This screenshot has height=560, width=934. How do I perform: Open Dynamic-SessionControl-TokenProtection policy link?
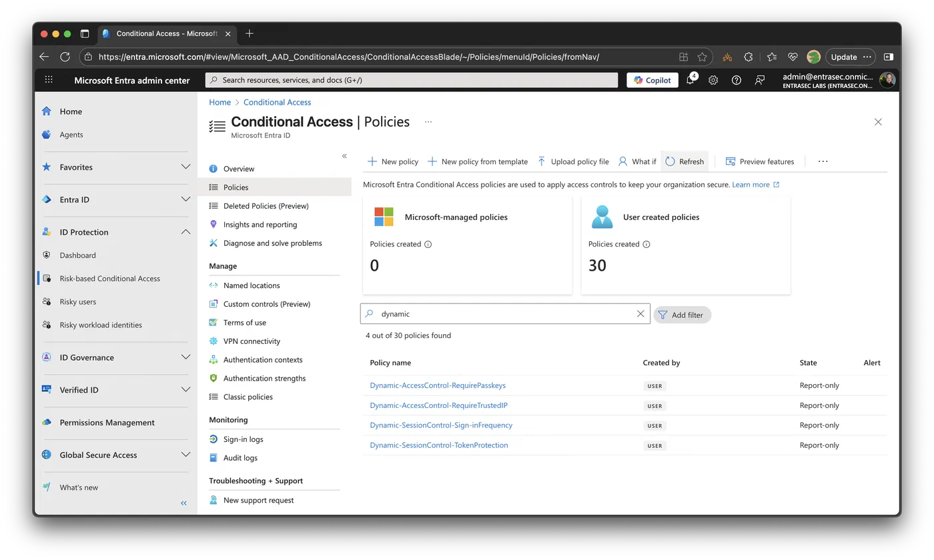coord(439,445)
